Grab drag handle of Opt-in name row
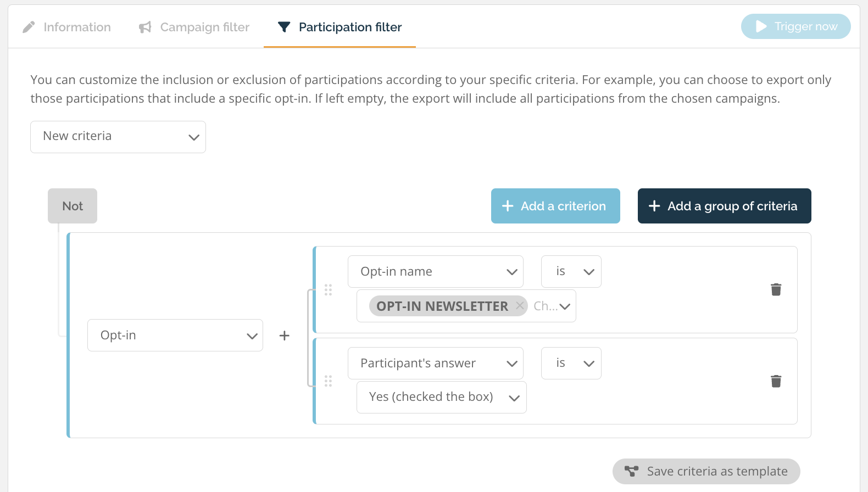Viewport: 868px width, 492px height. pyautogui.click(x=328, y=290)
